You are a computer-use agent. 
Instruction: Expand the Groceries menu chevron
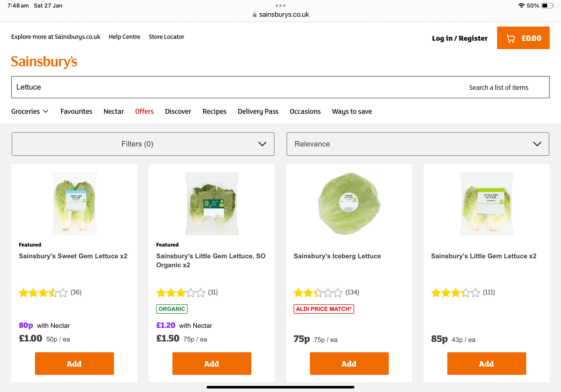pyautogui.click(x=46, y=111)
